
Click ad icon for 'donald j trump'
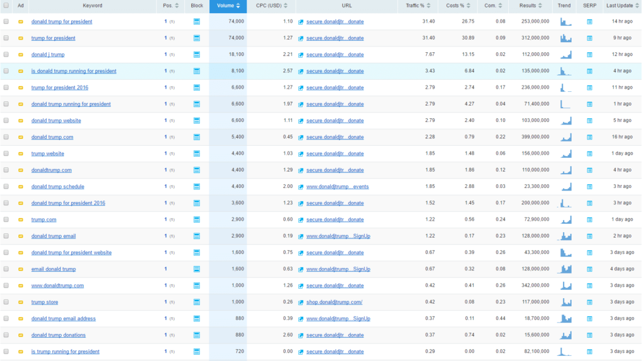click(x=21, y=55)
